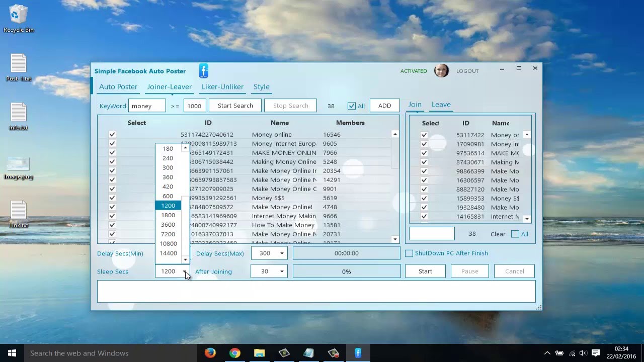Click the 00:00:00 timer bar

347,253
